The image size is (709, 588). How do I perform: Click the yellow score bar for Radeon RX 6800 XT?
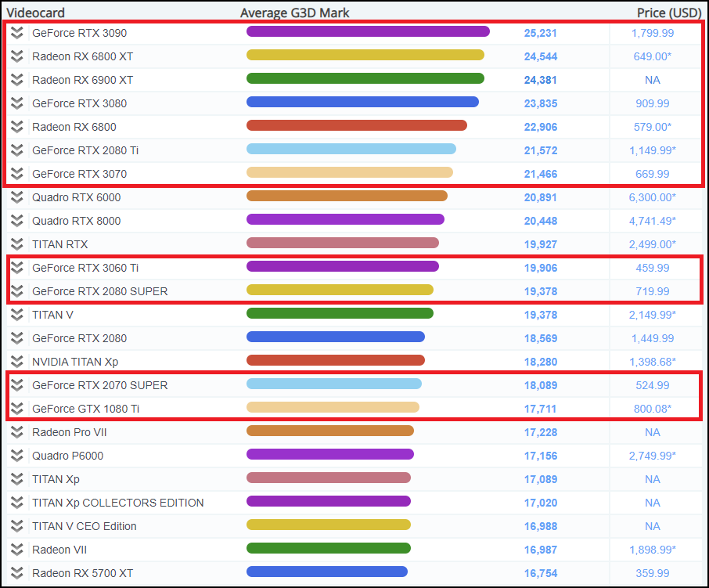(365, 55)
